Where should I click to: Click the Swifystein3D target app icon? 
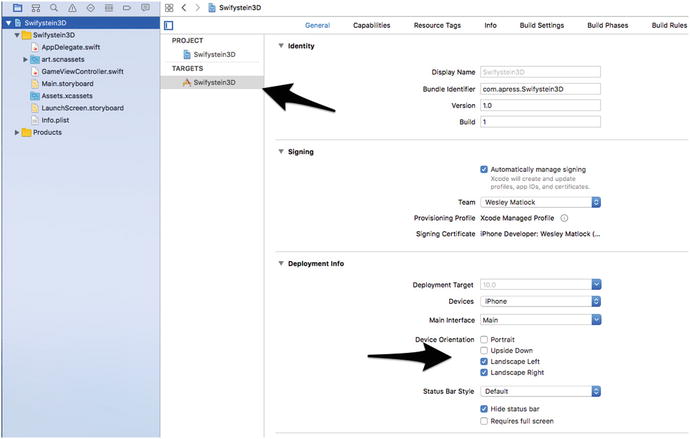coord(187,82)
